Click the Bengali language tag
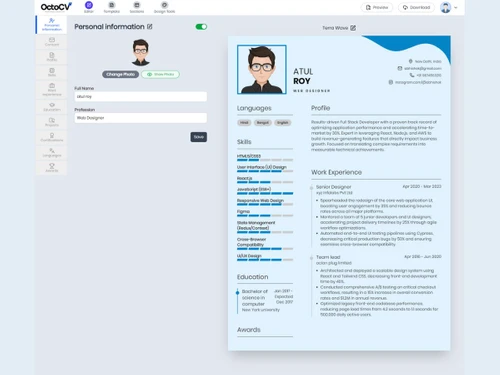This screenshot has height=375, width=500. (x=263, y=123)
